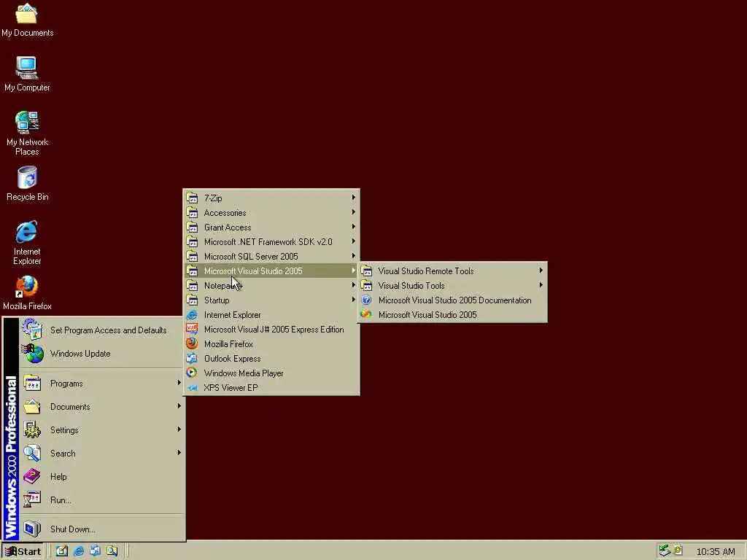The width and height of the screenshot is (747, 560).
Task: Expand the Visual Studio Tools submenu arrow
Action: (x=541, y=285)
